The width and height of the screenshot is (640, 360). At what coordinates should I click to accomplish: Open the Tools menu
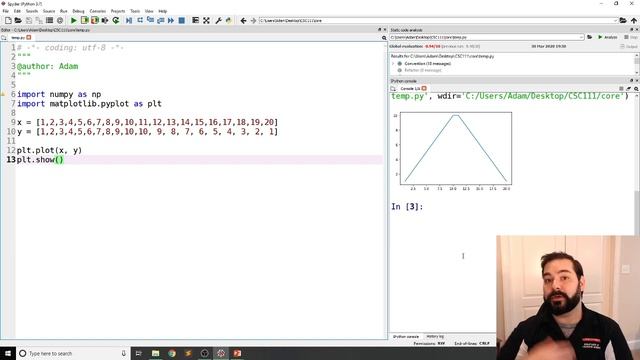pos(135,11)
